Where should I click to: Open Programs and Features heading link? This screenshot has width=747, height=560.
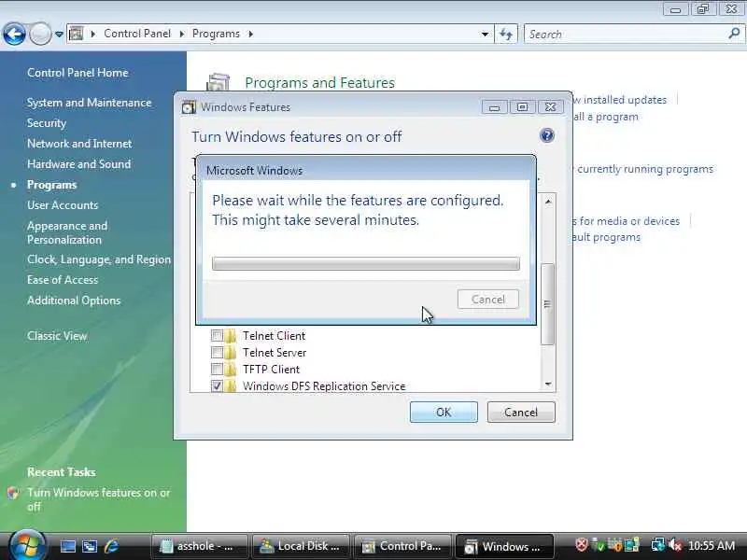[319, 83]
